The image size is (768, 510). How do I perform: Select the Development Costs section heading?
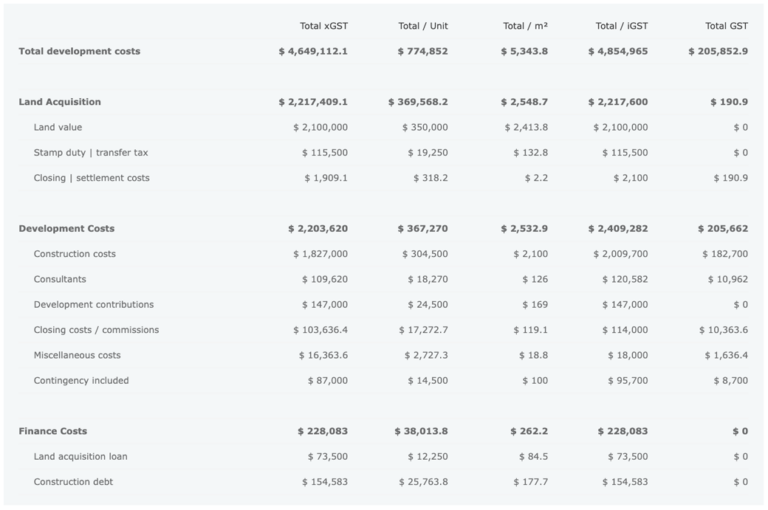pyautogui.click(x=66, y=228)
